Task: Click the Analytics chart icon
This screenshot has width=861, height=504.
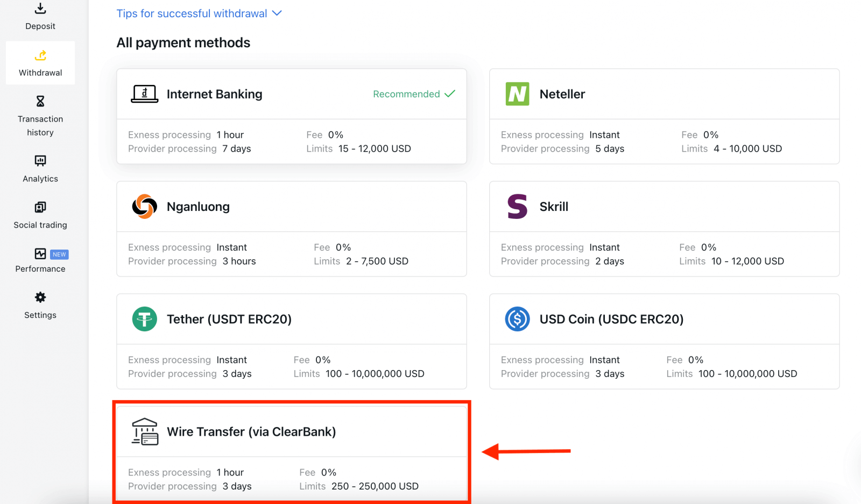Action: click(x=40, y=161)
